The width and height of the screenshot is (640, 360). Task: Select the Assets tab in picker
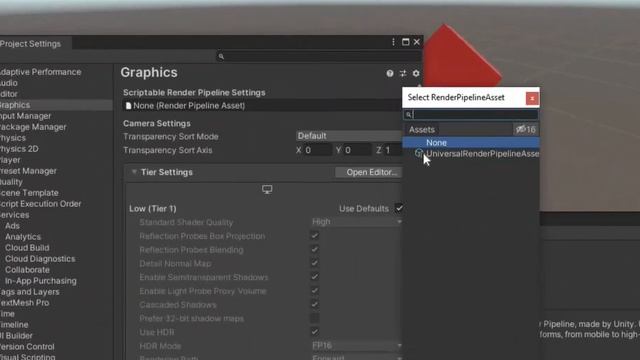click(x=422, y=130)
